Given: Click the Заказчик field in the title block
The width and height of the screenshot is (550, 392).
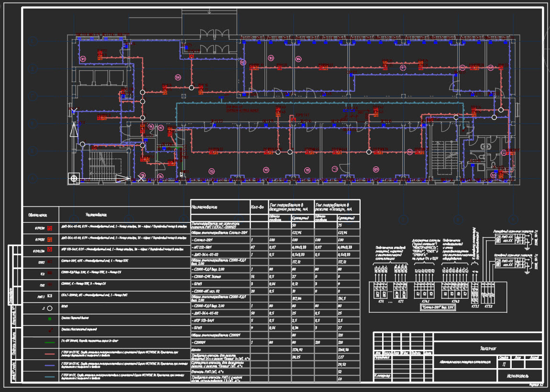Looking at the screenshot, I should coord(488,348).
